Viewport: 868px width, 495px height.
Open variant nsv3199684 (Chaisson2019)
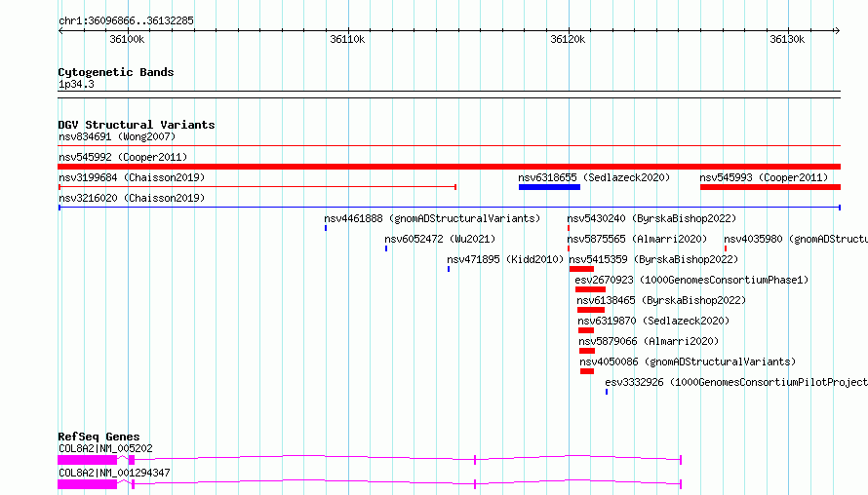[132, 177]
